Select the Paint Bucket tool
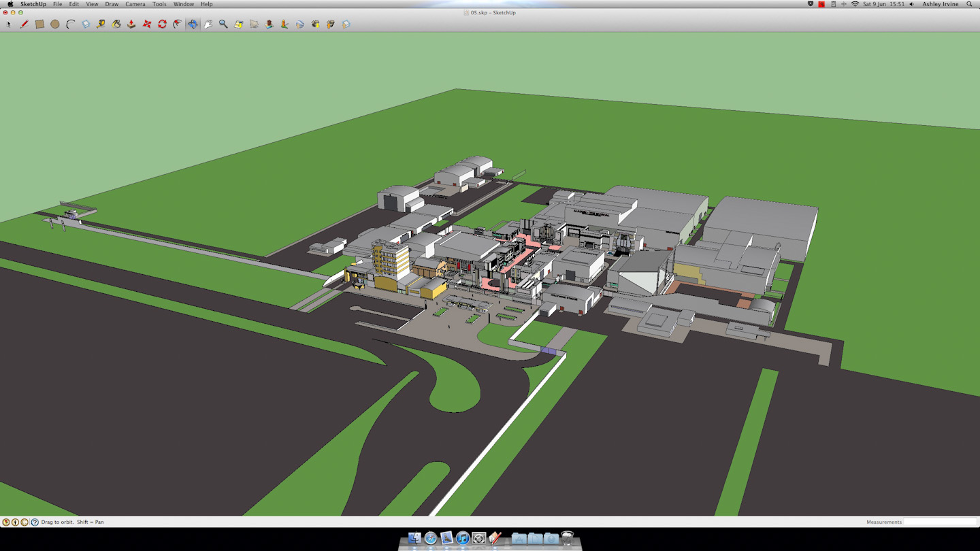The image size is (980, 551). (x=116, y=24)
